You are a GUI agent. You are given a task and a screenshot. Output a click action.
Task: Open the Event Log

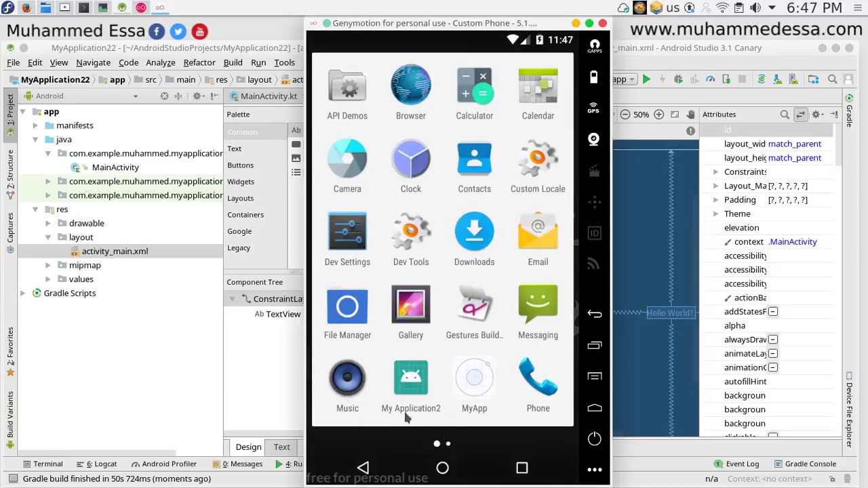(736, 464)
